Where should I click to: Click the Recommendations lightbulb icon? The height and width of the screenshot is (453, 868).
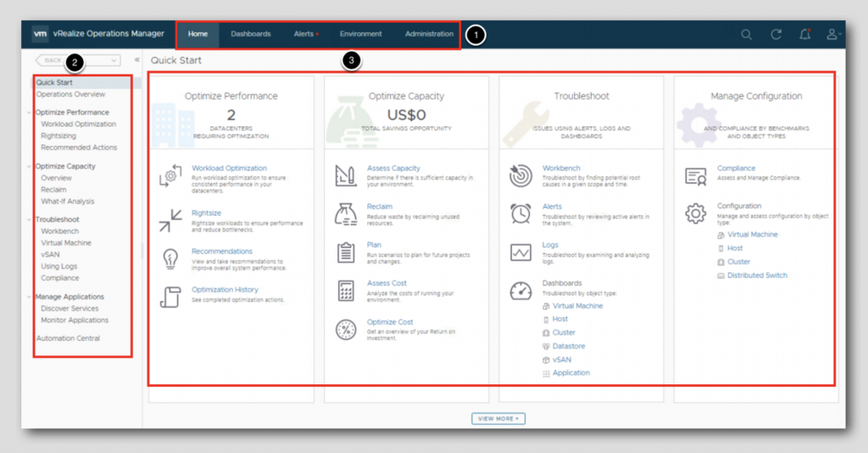[x=170, y=259]
